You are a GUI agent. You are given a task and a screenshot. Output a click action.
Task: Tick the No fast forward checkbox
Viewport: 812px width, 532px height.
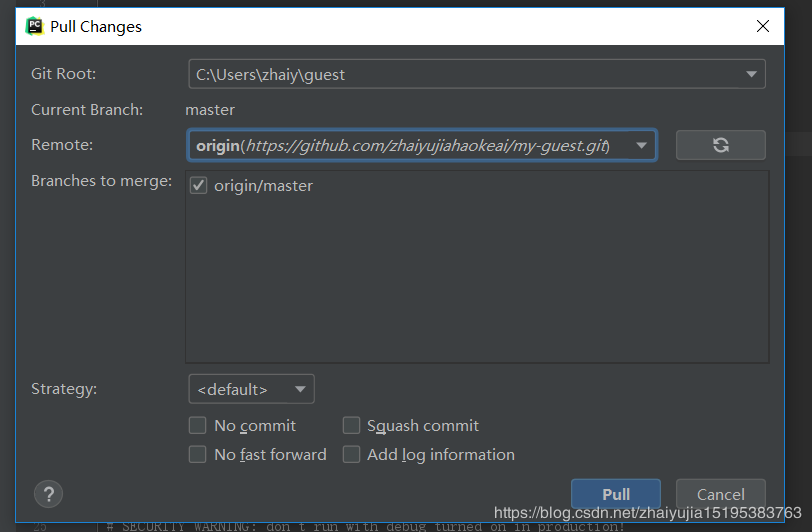(197, 454)
